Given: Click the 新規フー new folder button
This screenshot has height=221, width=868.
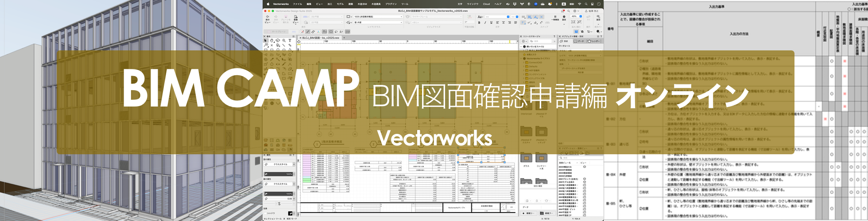Looking at the screenshot, I should pyautogui.click(x=547, y=213).
